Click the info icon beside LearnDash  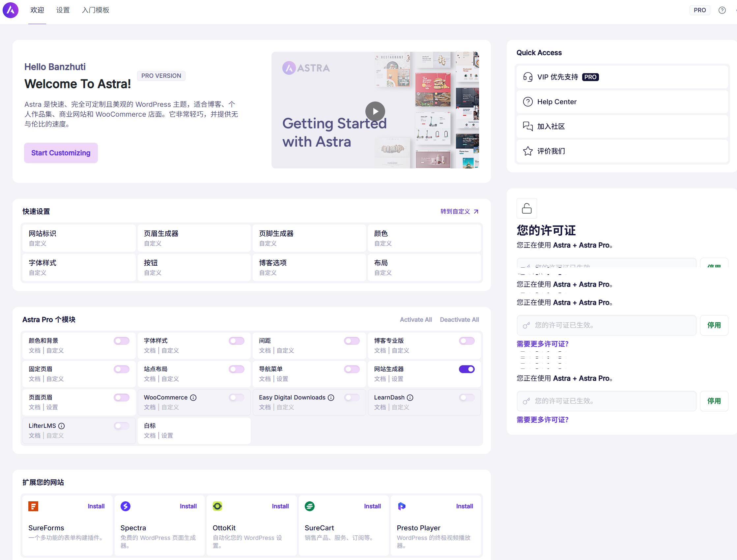click(410, 397)
